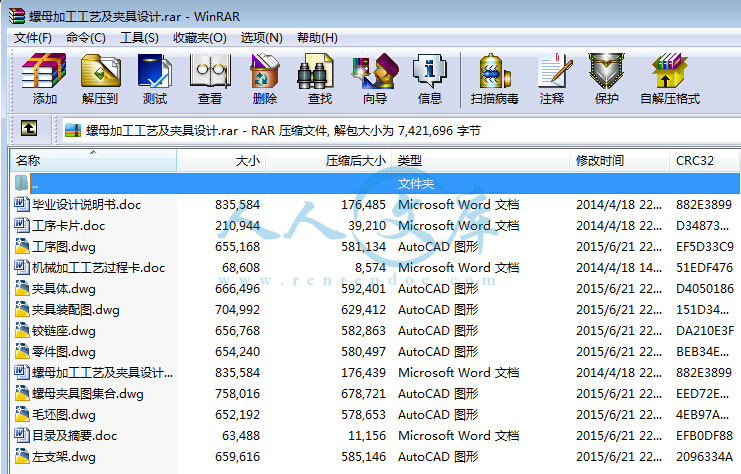Start Virus Scan (扫描病毒) tool
This screenshot has width=741, height=474.
tap(495, 71)
